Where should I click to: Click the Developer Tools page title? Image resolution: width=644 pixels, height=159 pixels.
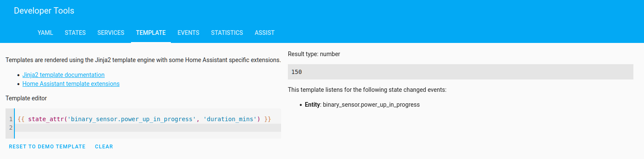pos(44,11)
